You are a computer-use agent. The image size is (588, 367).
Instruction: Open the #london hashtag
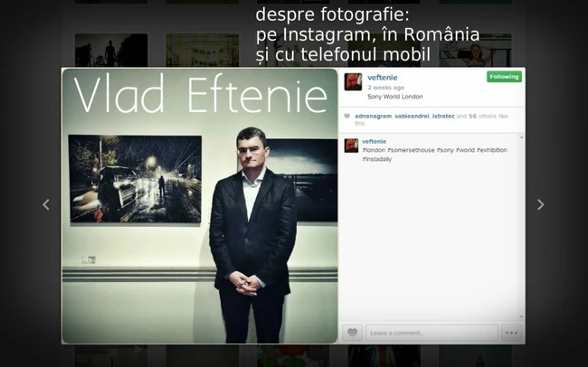click(373, 150)
